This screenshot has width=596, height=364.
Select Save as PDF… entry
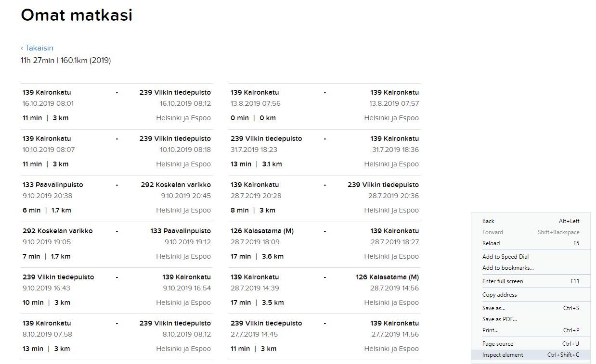tap(531, 319)
